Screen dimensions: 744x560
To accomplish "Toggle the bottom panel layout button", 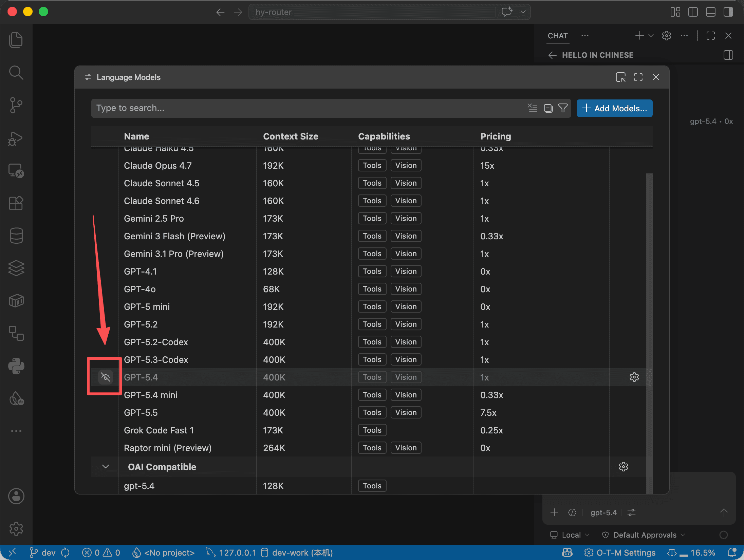I will 711,12.
